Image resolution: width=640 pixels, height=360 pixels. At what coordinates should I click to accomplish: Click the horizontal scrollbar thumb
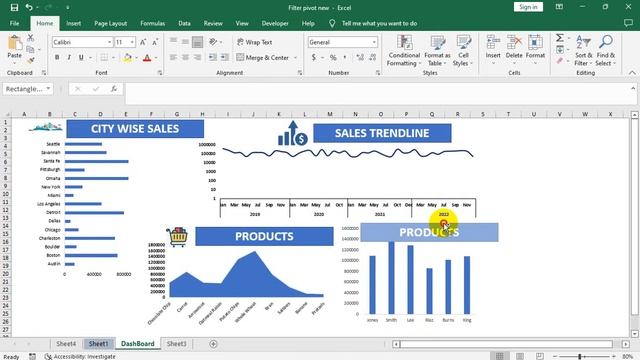506,344
